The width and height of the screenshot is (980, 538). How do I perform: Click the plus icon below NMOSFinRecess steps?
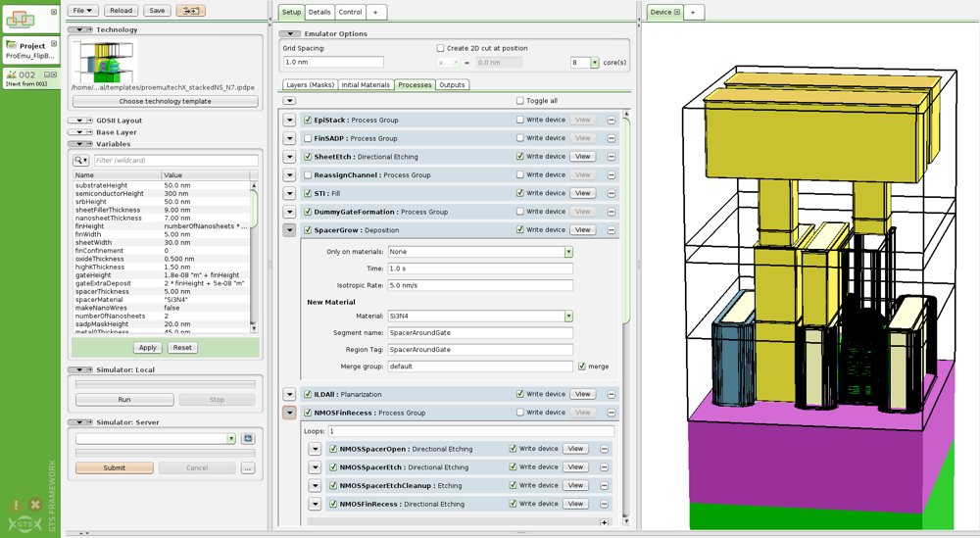(x=604, y=522)
